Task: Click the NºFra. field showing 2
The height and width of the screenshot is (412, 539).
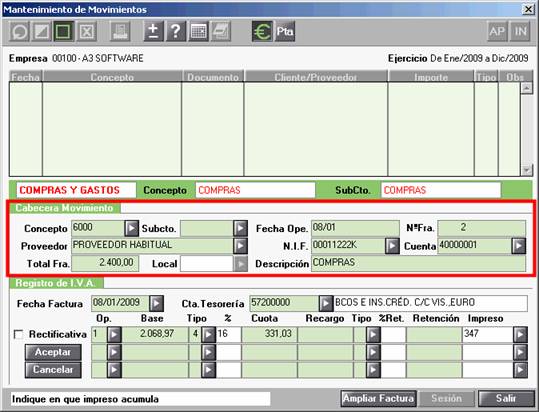Action: pos(481,228)
